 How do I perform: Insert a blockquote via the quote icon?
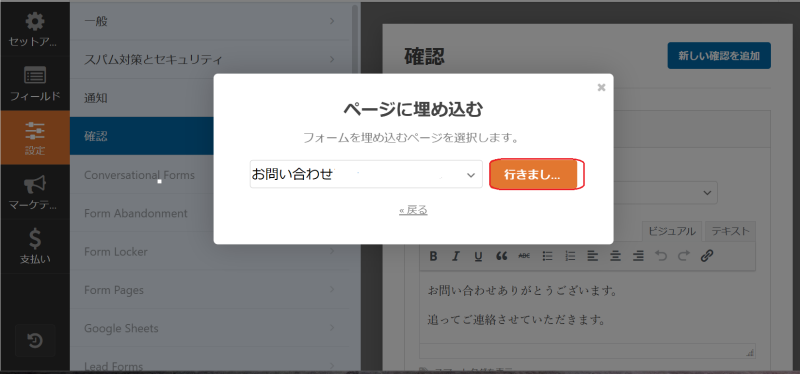[x=502, y=256]
